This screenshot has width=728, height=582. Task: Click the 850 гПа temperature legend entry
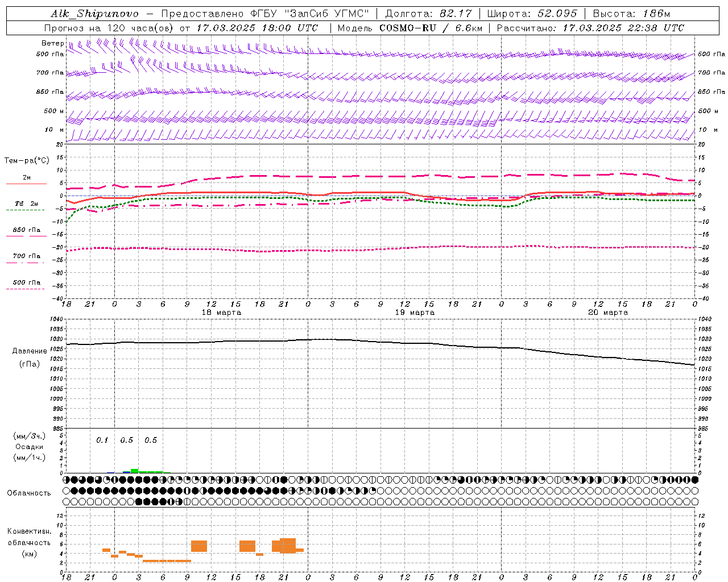[27, 230]
